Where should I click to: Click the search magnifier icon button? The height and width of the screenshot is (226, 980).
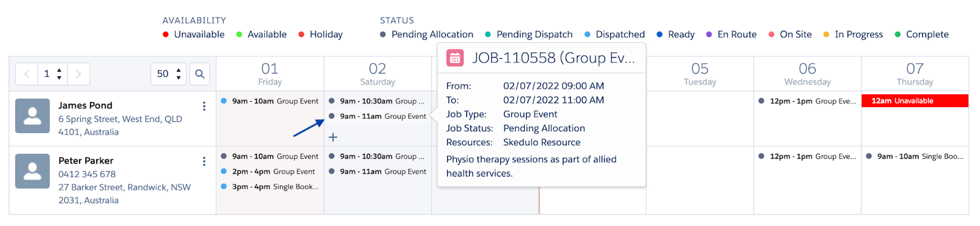click(200, 74)
